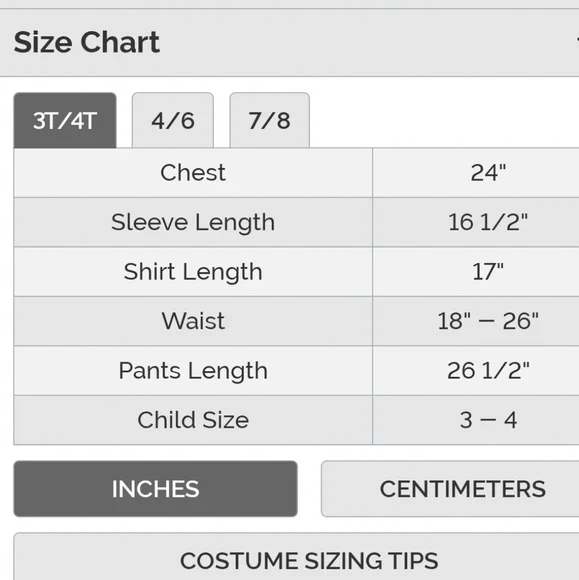This screenshot has height=580, width=579.
Task: Click the Chest row label
Action: (x=193, y=173)
